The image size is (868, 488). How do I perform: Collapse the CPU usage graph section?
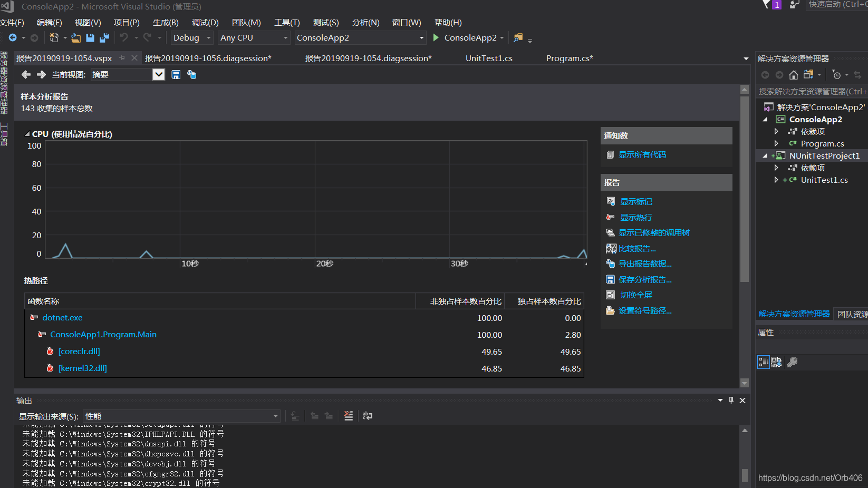27,134
